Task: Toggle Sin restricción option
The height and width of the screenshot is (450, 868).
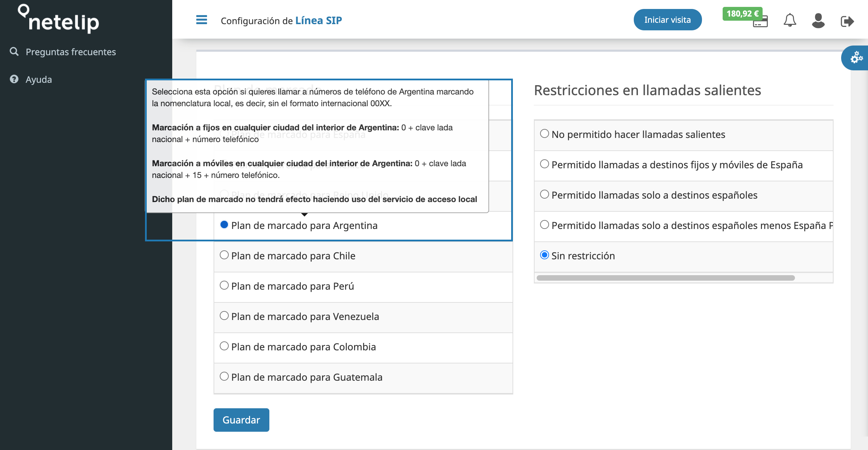Action: click(545, 255)
